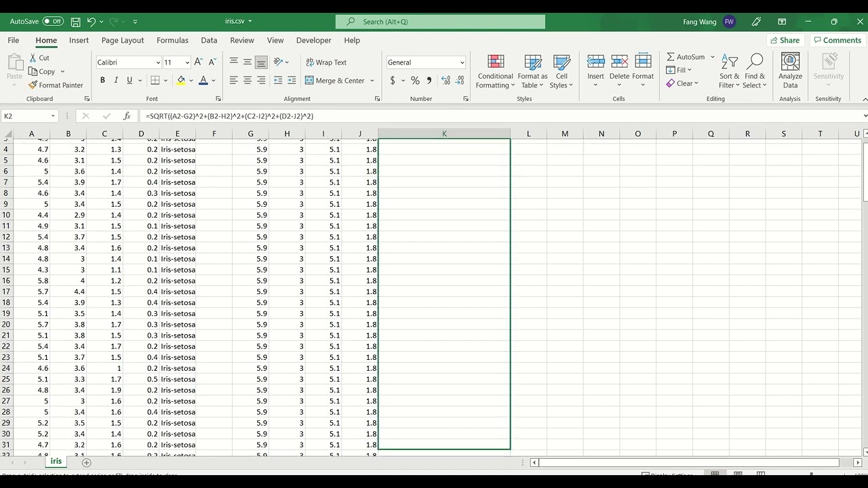The image size is (868, 488).
Task: Toggle Align Right
Action: 261,80
